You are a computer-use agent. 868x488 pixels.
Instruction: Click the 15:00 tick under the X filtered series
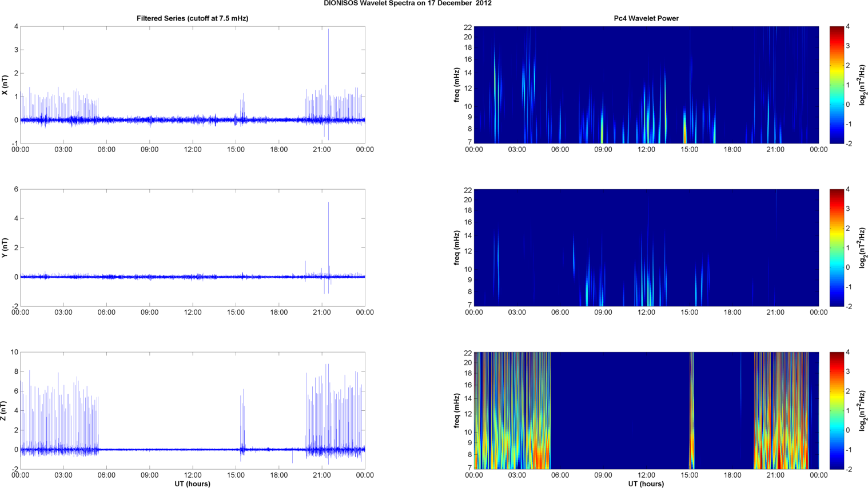[236, 150]
